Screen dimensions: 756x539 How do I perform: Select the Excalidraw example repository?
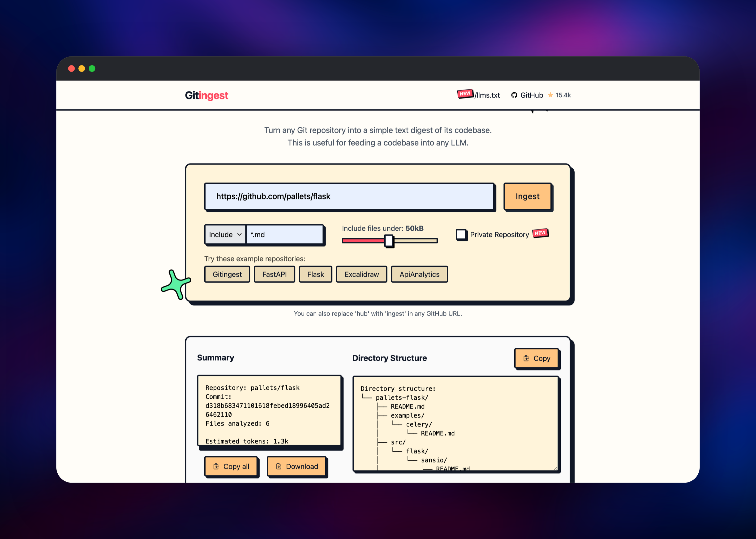pyautogui.click(x=361, y=275)
